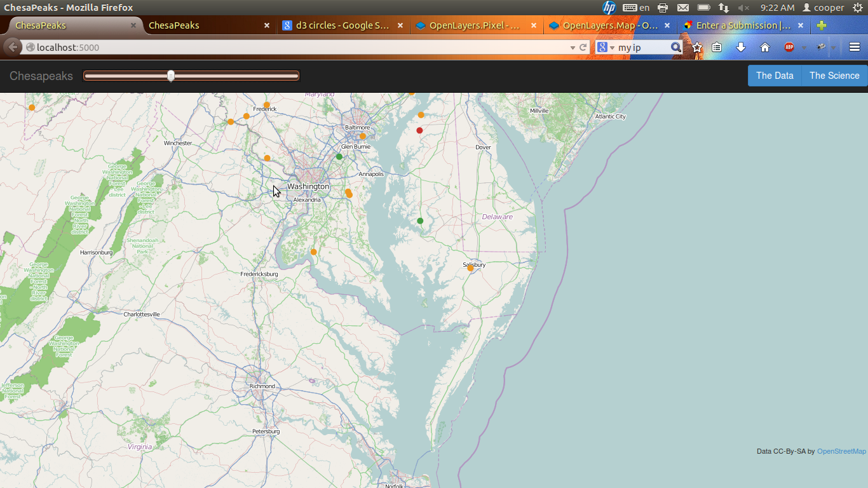Viewport: 868px width, 488px height.
Task: Close the OpenLayers.Pixel tab
Action: coord(534,25)
